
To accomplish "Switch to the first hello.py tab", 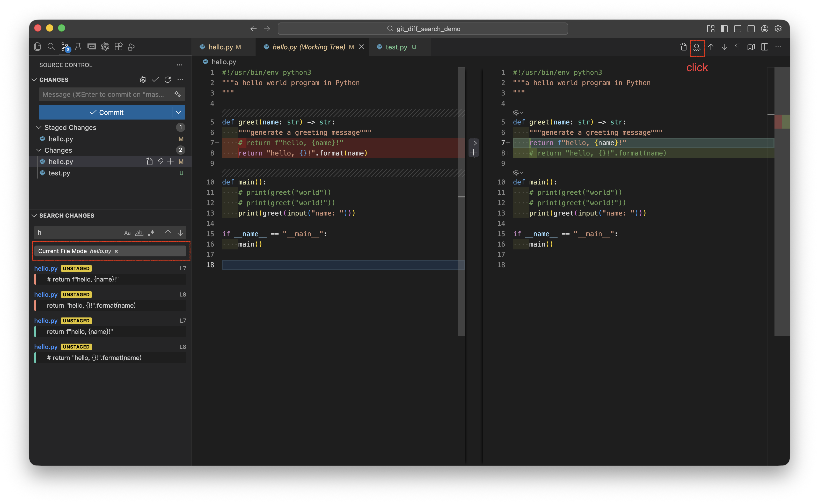I will (x=221, y=47).
